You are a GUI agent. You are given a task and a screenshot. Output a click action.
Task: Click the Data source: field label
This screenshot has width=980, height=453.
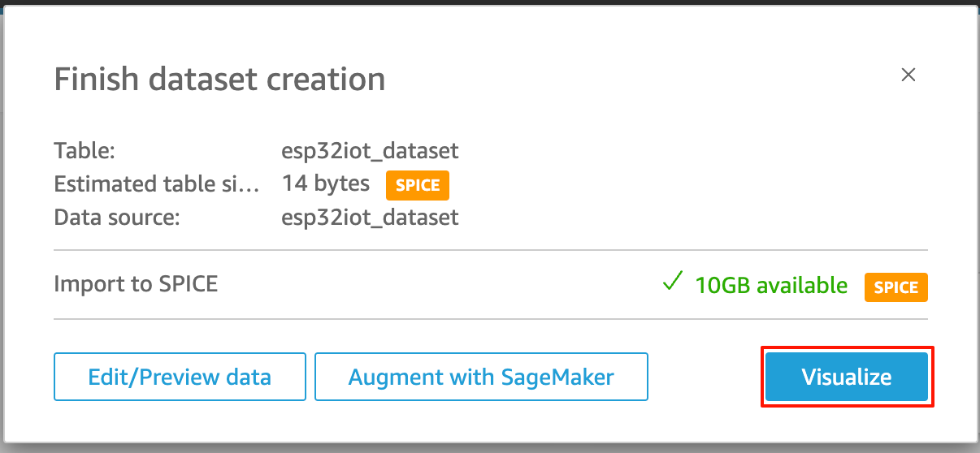(116, 217)
